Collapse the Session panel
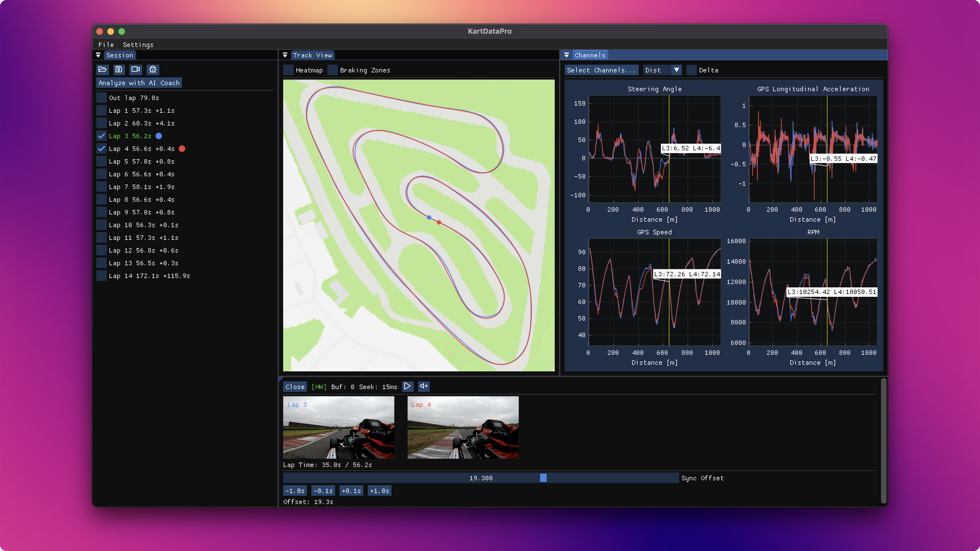Viewport: 980px width, 551px height. click(98, 55)
